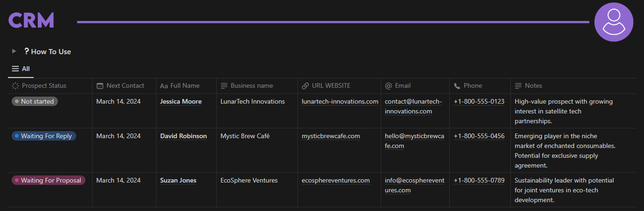Screen dimensions: 644x211
Task: Click the purple user profile avatar icon
Action: pyautogui.click(x=614, y=22)
